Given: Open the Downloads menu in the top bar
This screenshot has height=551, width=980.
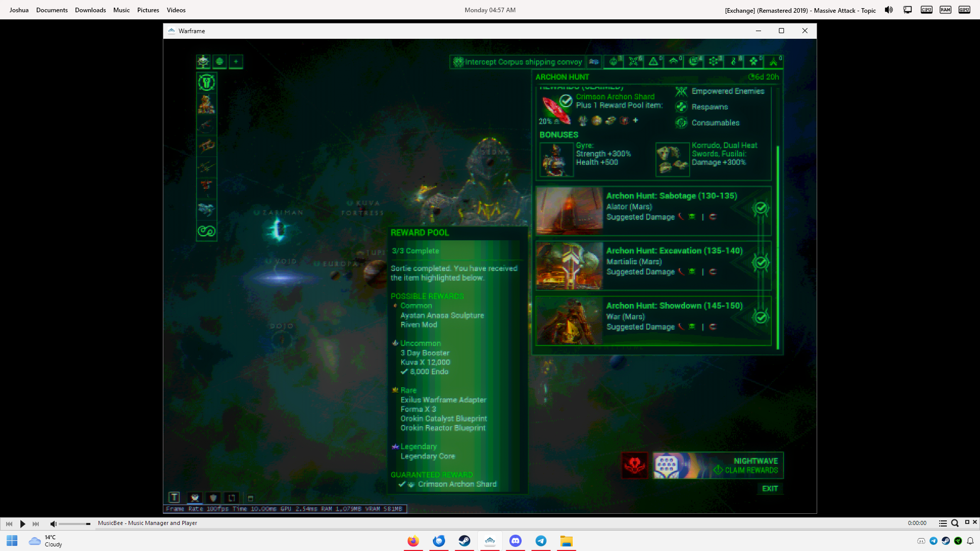Looking at the screenshot, I should [x=90, y=10].
